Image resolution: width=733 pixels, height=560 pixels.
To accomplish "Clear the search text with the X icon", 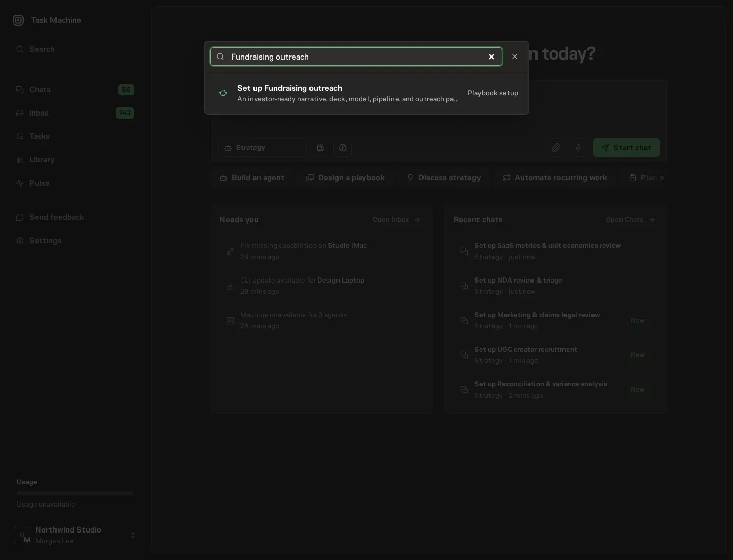I will [491, 57].
